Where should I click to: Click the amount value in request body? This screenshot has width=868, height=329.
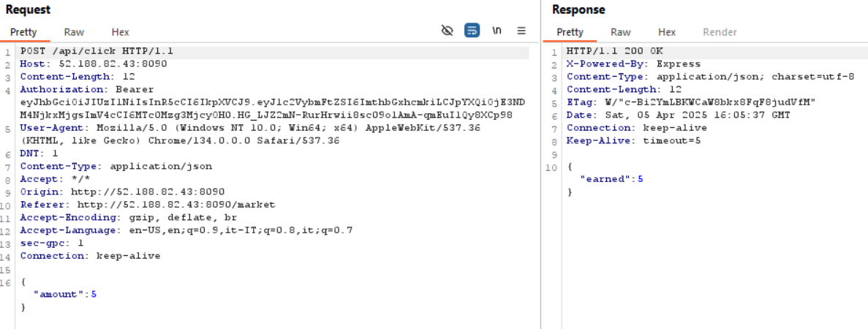94,294
